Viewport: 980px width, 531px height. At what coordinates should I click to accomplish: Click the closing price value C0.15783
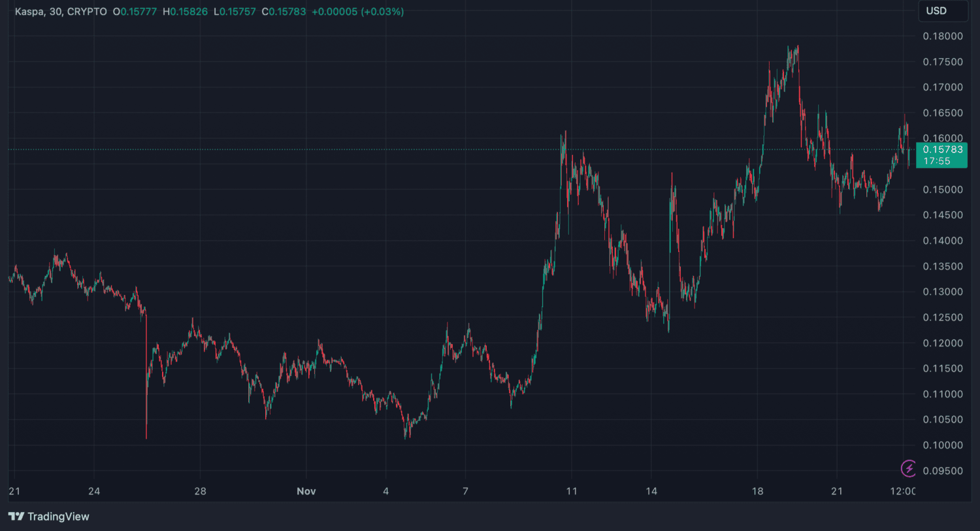pyautogui.click(x=284, y=12)
